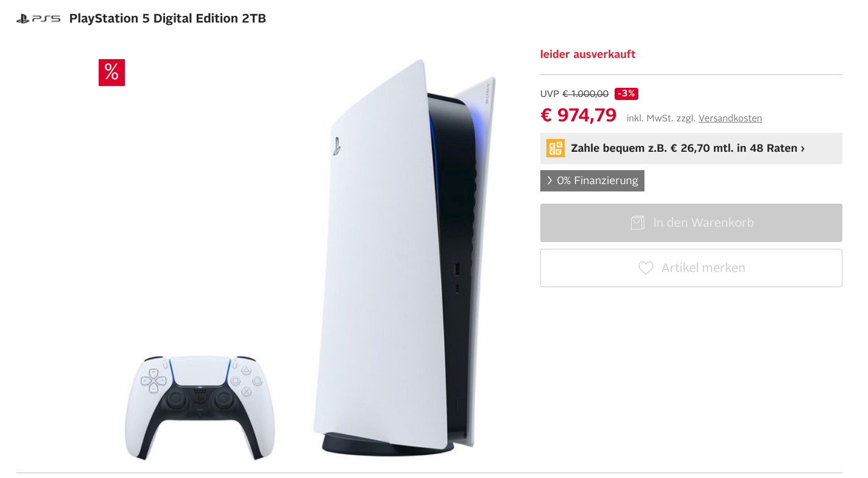Click the PS5 console product image

coord(405,256)
